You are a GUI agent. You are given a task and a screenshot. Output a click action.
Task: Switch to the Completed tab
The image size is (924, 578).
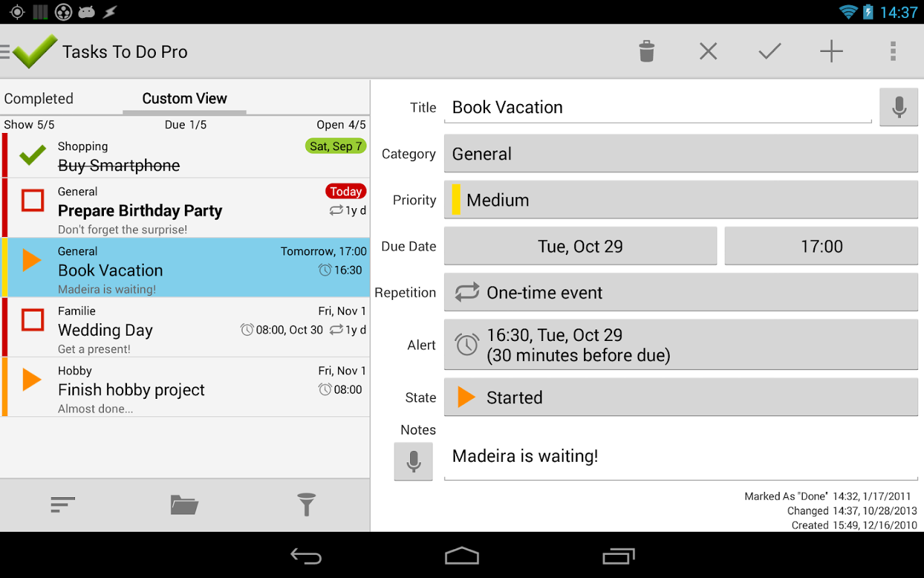(x=38, y=98)
